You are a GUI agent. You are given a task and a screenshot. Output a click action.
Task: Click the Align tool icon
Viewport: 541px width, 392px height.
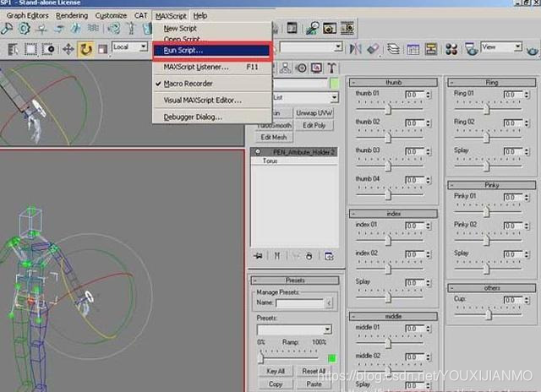373,49
